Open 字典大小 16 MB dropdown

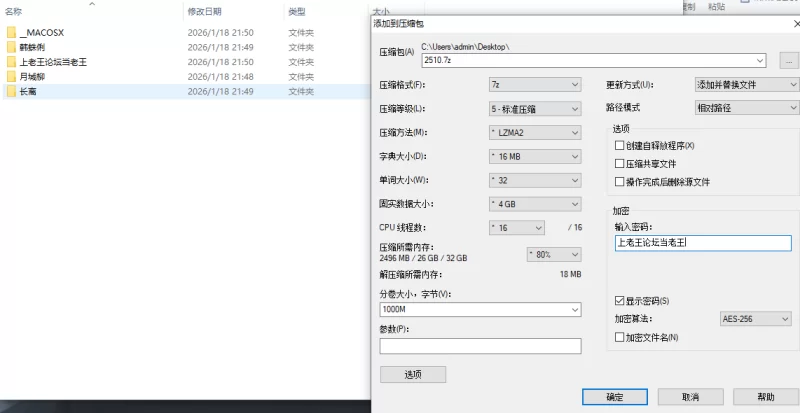[x=535, y=157]
